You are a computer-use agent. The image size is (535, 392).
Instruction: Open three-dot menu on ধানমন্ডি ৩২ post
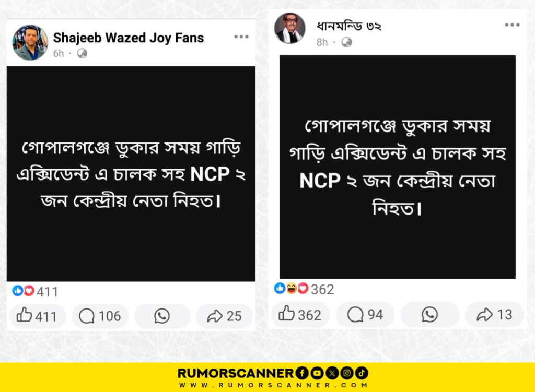(512, 25)
